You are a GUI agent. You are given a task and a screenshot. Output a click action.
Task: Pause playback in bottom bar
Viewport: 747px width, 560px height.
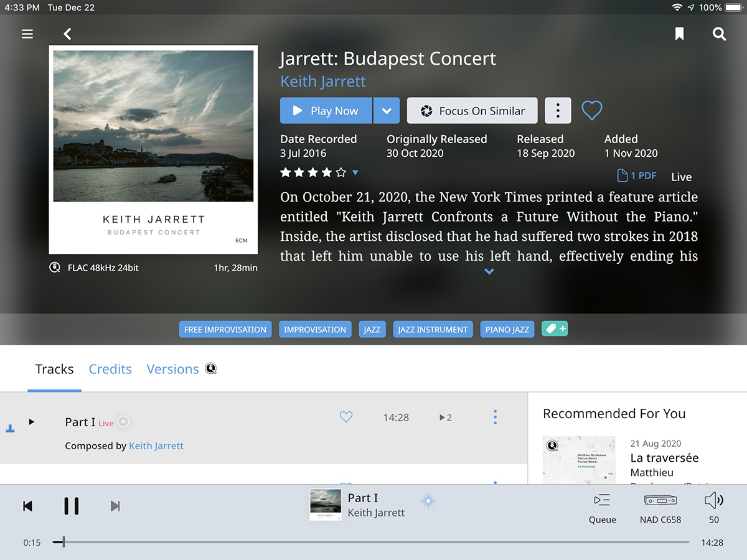[72, 506]
